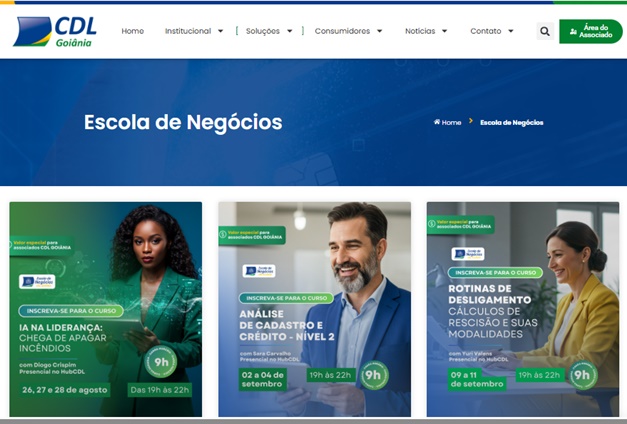The width and height of the screenshot is (627, 424).
Task: Click Escola de Negócios logo on third course card
Action: (468, 254)
